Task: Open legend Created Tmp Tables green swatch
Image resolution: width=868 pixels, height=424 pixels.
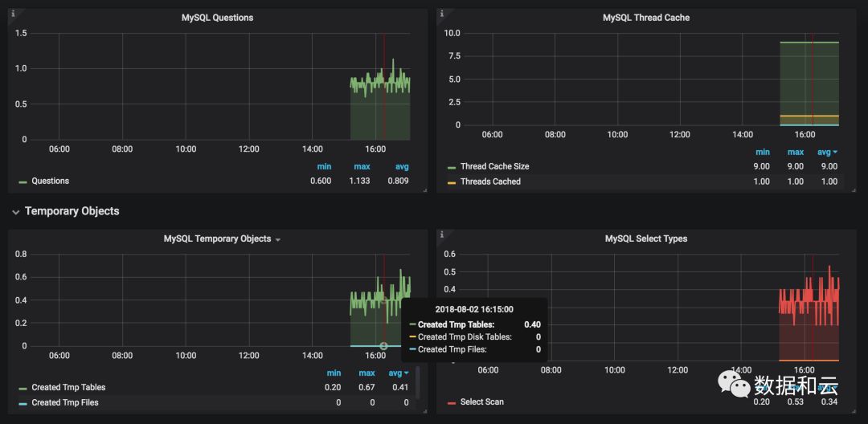Action: click(23, 389)
